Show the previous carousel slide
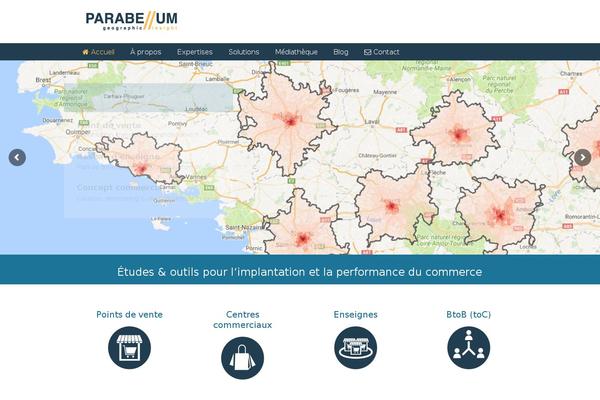 pos(17,157)
